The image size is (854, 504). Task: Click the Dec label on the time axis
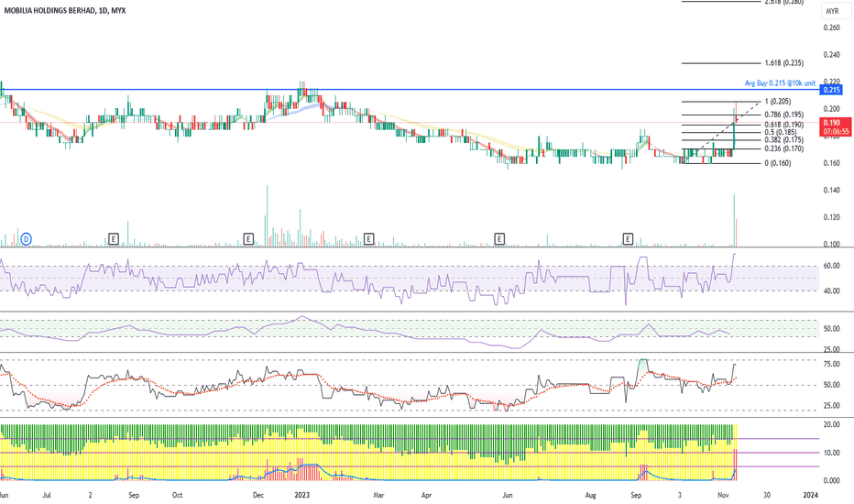(258, 495)
